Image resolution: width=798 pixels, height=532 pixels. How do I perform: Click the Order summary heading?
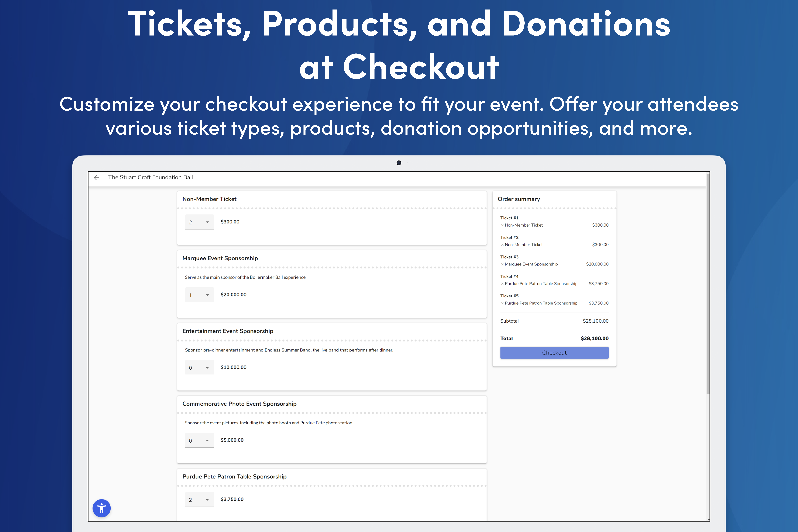[519, 199]
